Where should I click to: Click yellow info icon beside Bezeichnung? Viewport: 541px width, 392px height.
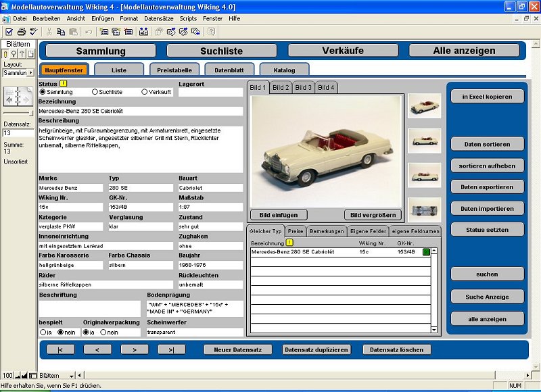pyautogui.click(x=289, y=243)
